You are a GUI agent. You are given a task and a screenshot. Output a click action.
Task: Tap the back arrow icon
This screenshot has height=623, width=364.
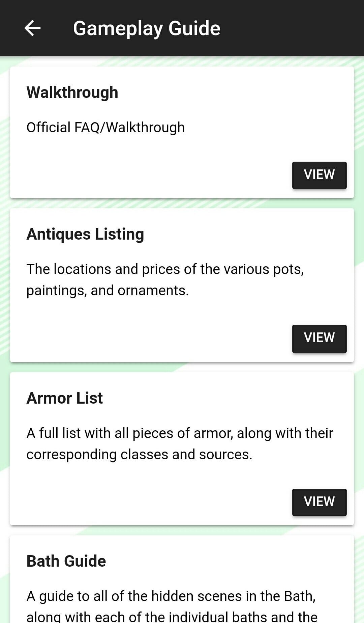coord(32,28)
